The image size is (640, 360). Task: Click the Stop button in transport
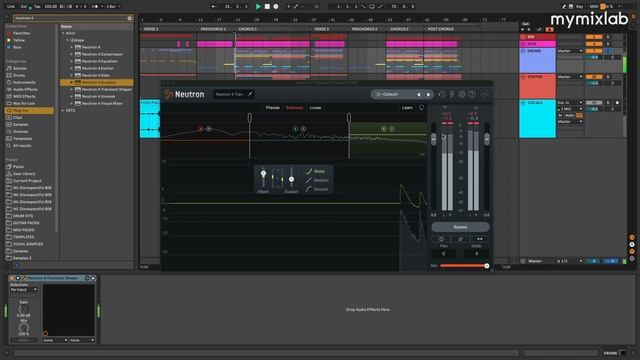point(267,7)
